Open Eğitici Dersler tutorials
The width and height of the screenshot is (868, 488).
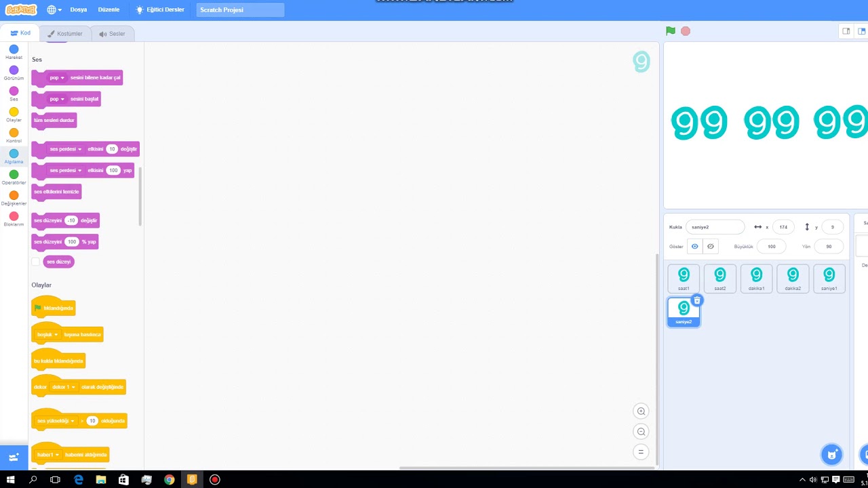160,10
